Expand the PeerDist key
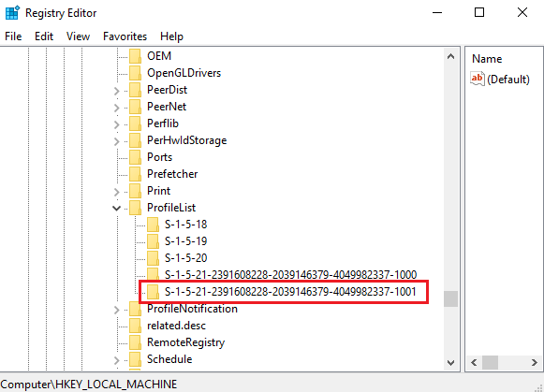Viewport: 544px width, 392px height. [116, 91]
